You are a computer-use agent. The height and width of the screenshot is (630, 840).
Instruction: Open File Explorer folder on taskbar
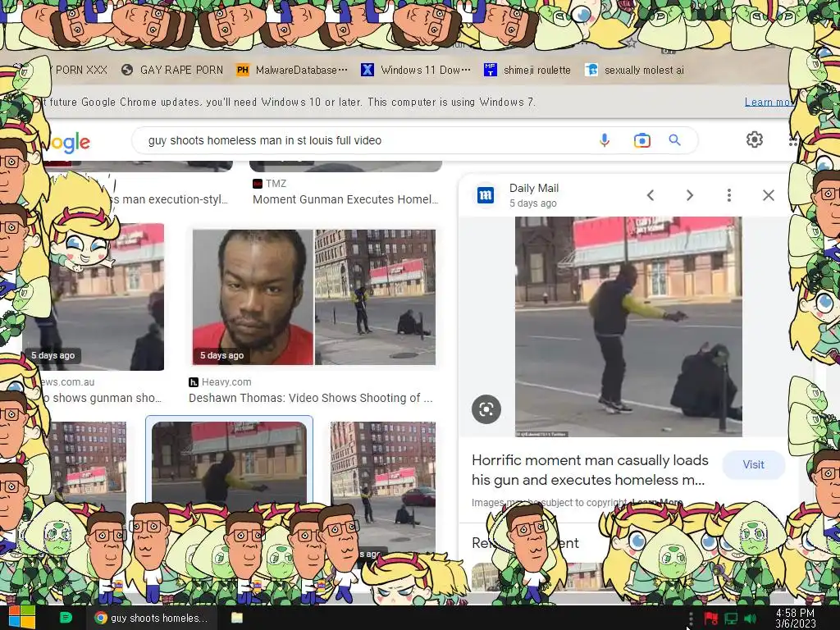point(237,618)
